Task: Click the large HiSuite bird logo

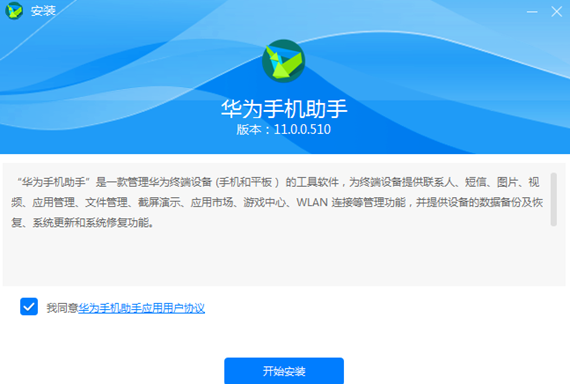Action: point(284,61)
